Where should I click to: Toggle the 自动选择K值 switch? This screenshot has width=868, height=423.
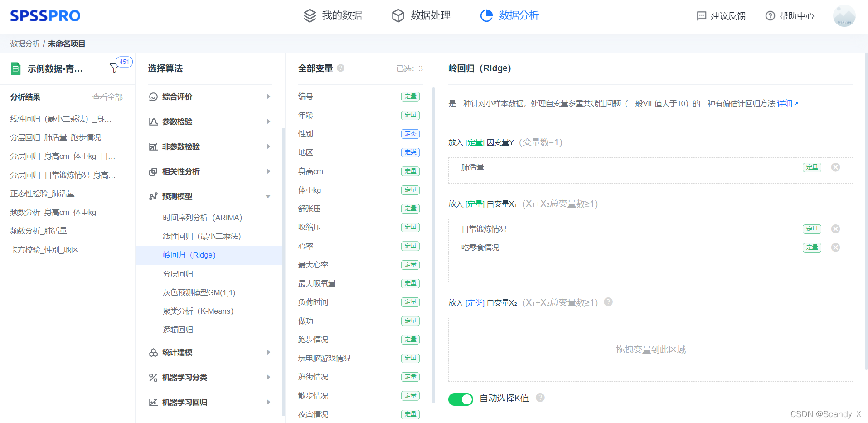click(461, 399)
